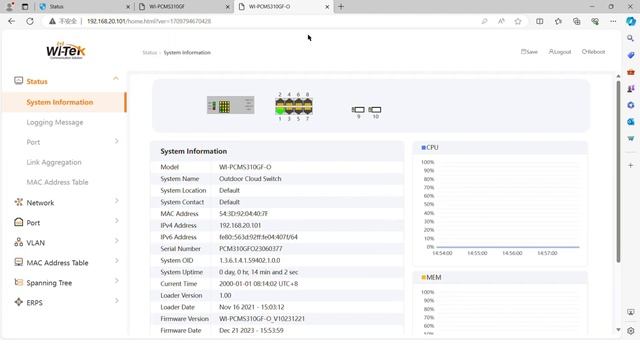Toggle the CPU chart legend swatch
This screenshot has width=640, height=360.
pyautogui.click(x=423, y=148)
